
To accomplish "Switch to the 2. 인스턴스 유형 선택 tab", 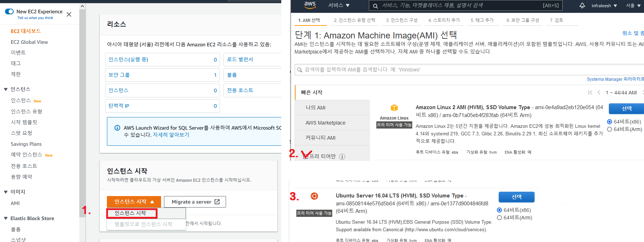I will 354,20.
